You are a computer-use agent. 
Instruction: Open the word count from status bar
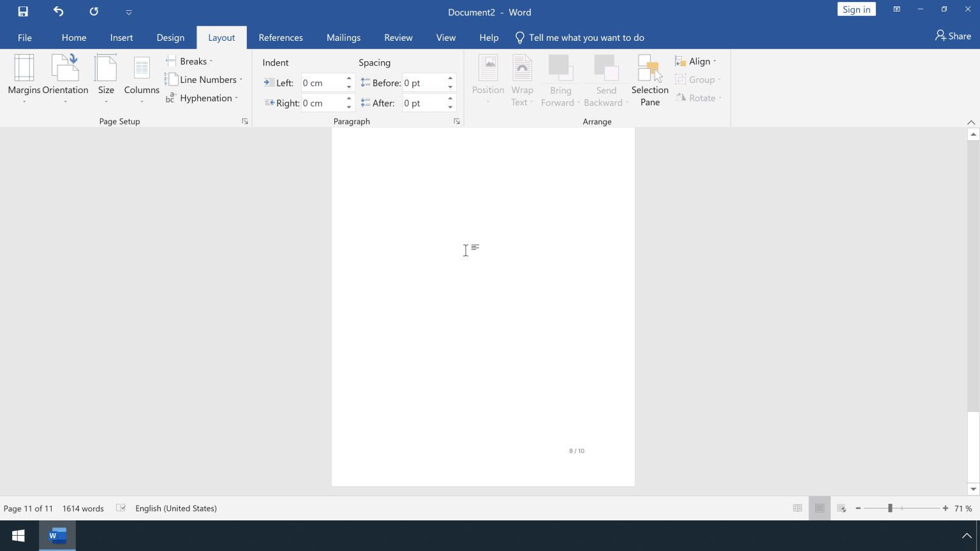tap(83, 508)
